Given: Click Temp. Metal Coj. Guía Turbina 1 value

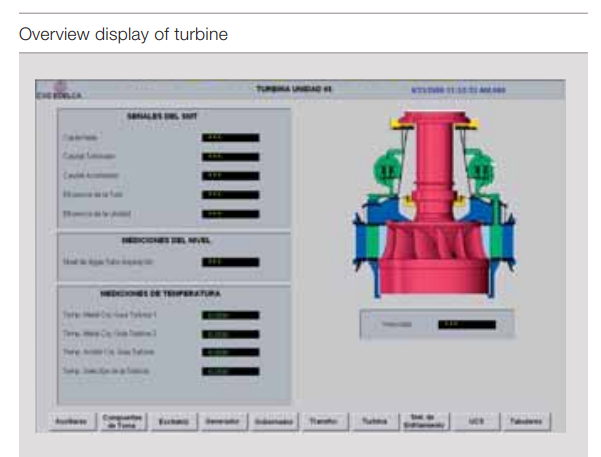Looking at the screenshot, I should point(230,316).
